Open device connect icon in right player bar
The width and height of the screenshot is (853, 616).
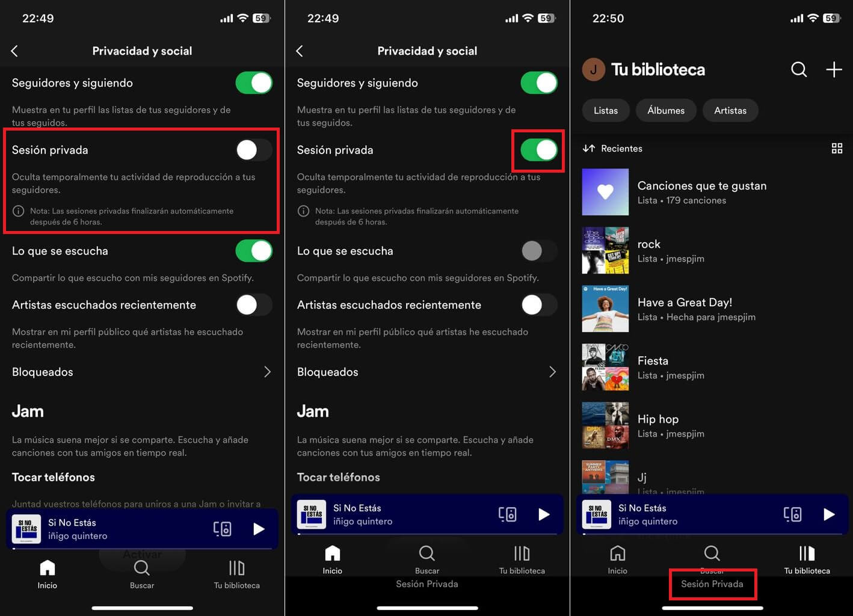[792, 514]
